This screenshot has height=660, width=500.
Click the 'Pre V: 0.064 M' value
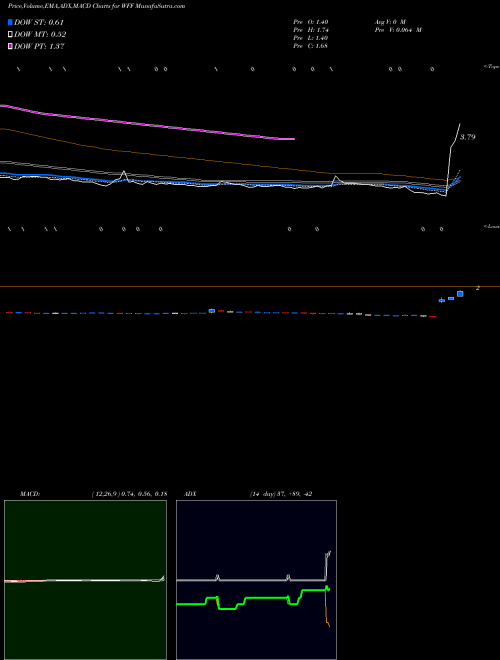click(398, 30)
